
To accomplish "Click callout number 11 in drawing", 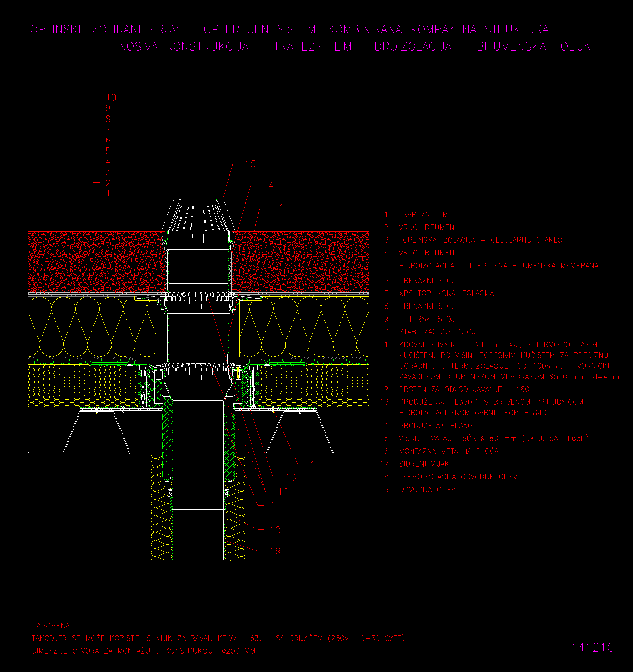I will [x=275, y=506].
